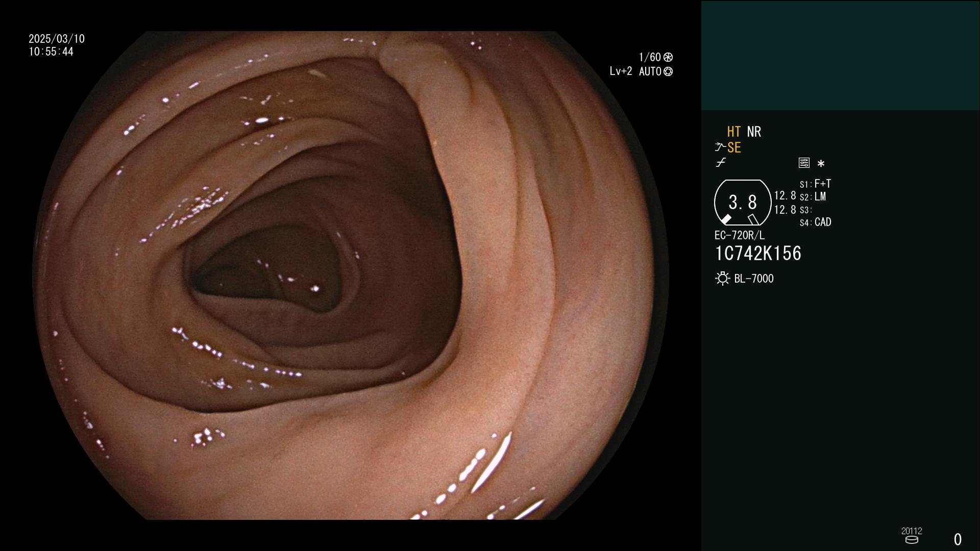The image size is (980, 551).
Task: Click the hollow channel marker in scope diagram
Action: (x=753, y=219)
